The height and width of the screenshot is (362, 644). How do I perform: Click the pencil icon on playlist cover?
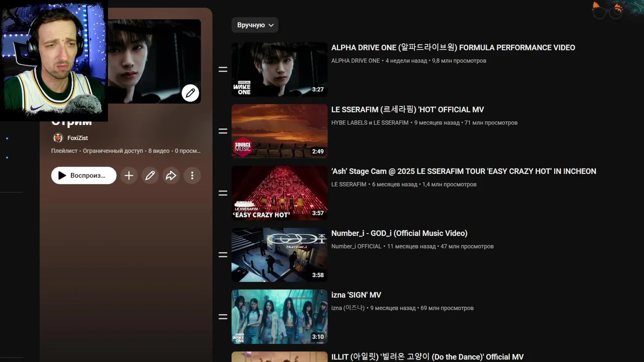click(x=190, y=93)
